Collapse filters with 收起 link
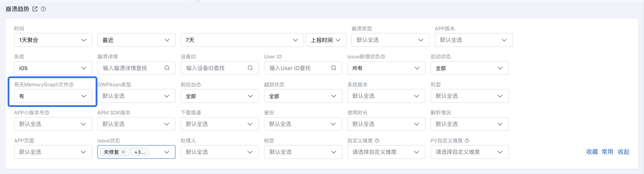The image size is (644, 174). [624, 152]
